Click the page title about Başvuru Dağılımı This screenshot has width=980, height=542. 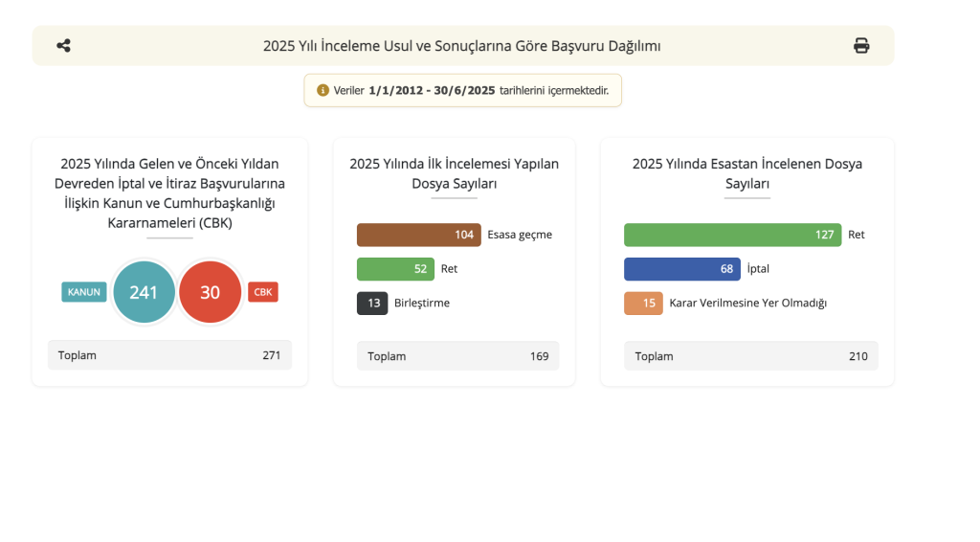coord(461,46)
